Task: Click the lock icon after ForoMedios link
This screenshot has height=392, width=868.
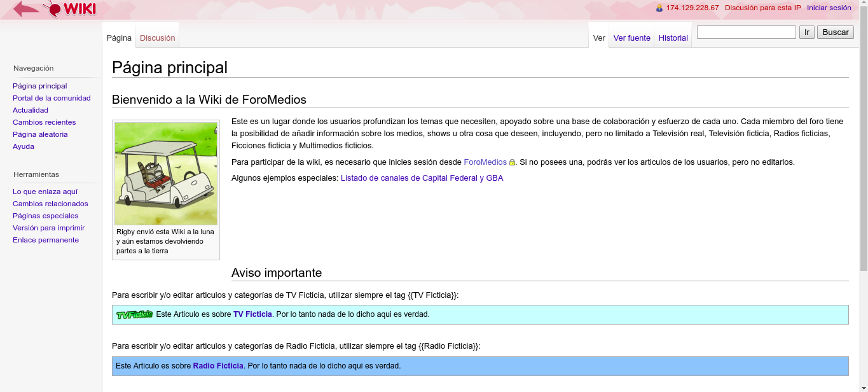Action: 512,162
